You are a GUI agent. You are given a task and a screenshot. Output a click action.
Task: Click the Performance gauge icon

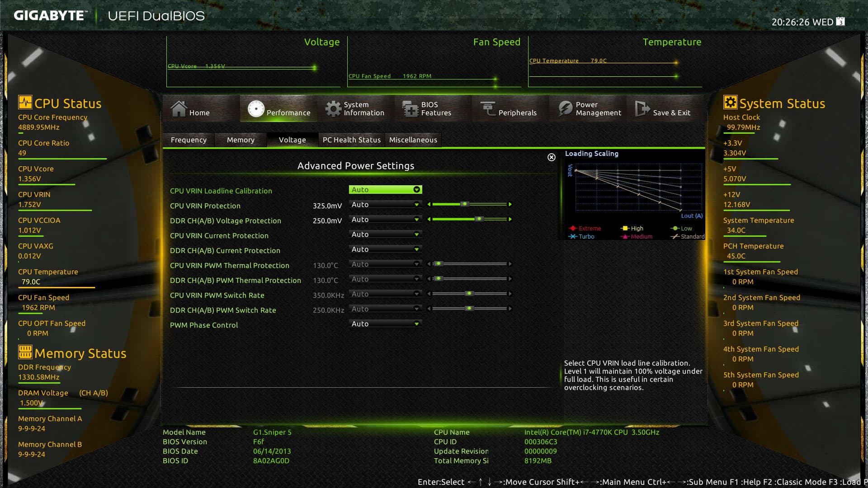[x=256, y=109]
